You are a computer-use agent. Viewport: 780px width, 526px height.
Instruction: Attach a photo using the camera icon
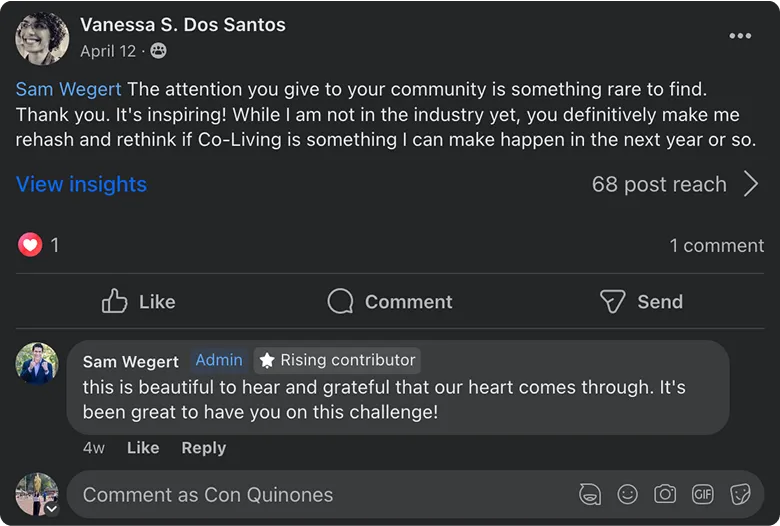point(664,494)
